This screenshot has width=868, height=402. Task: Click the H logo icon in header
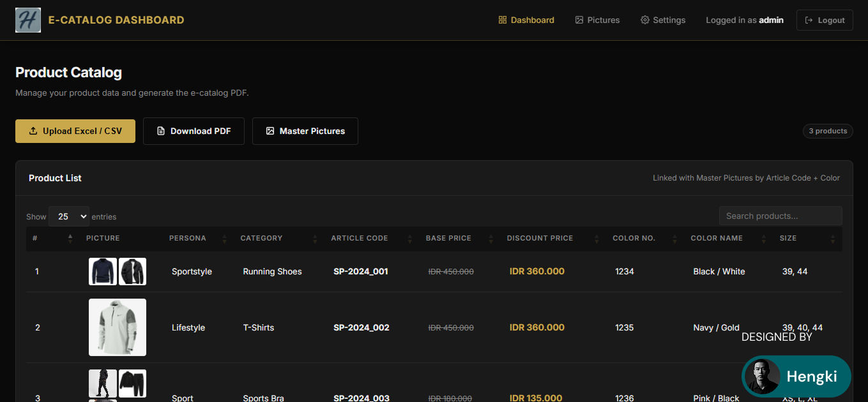point(28,20)
